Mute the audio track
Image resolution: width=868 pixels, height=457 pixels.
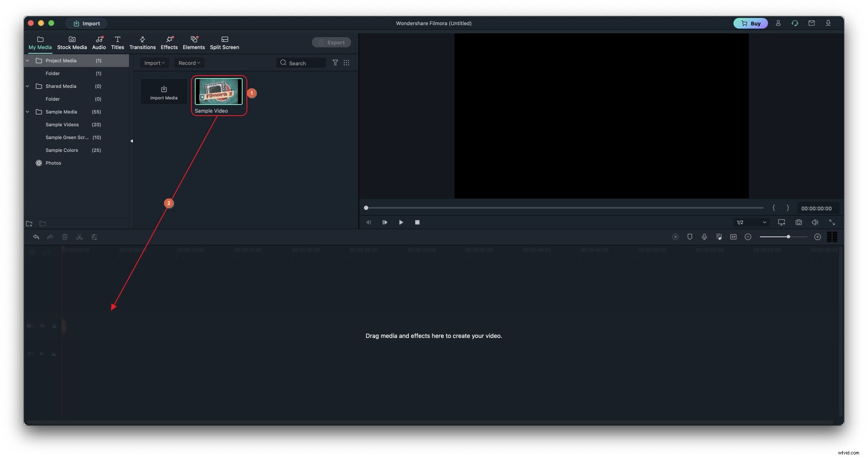42,354
